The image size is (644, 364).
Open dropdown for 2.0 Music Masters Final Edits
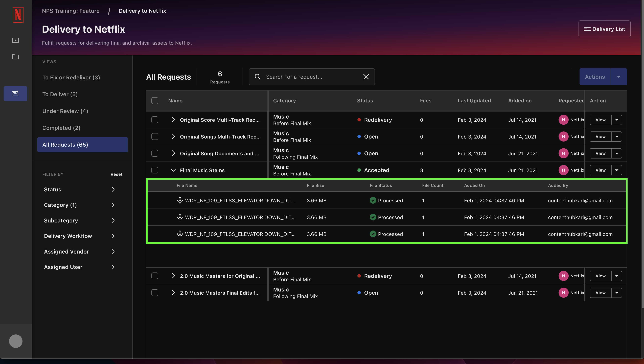point(617,292)
